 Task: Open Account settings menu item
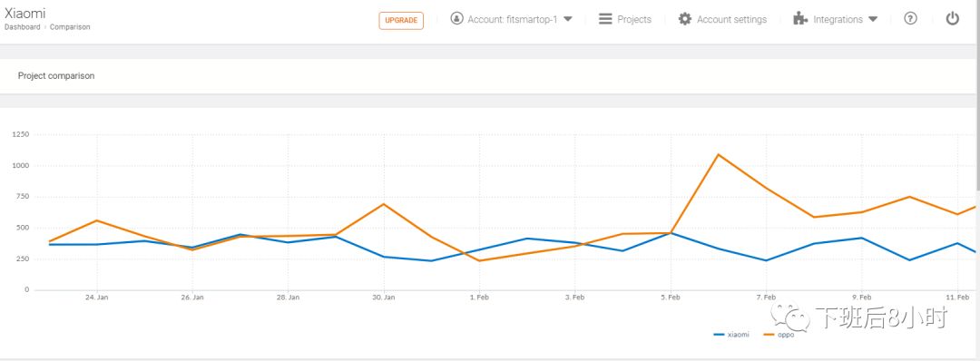732,19
